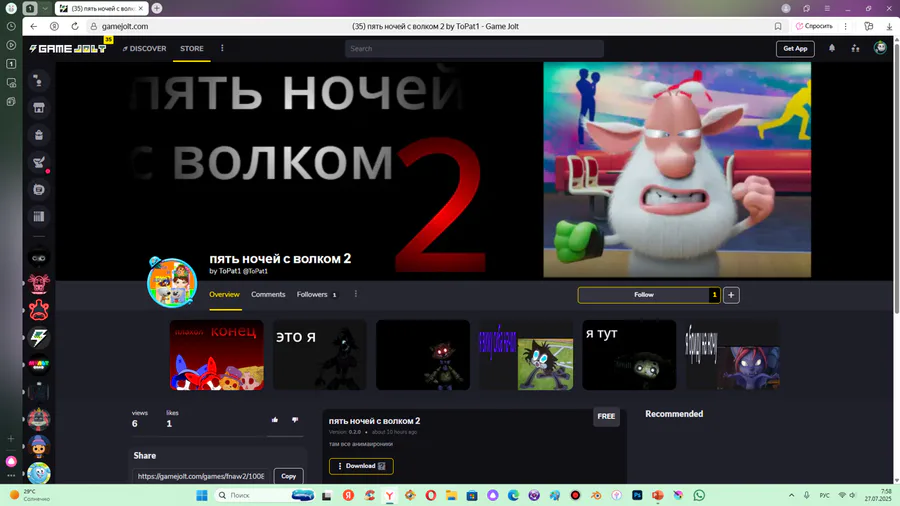900x506 pixels.
Task: Open the 'это я' screenshot thumbnail
Action: click(320, 355)
